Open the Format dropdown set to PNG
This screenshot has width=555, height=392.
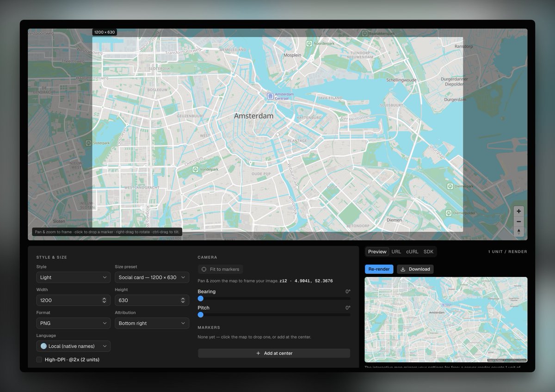[74, 323]
